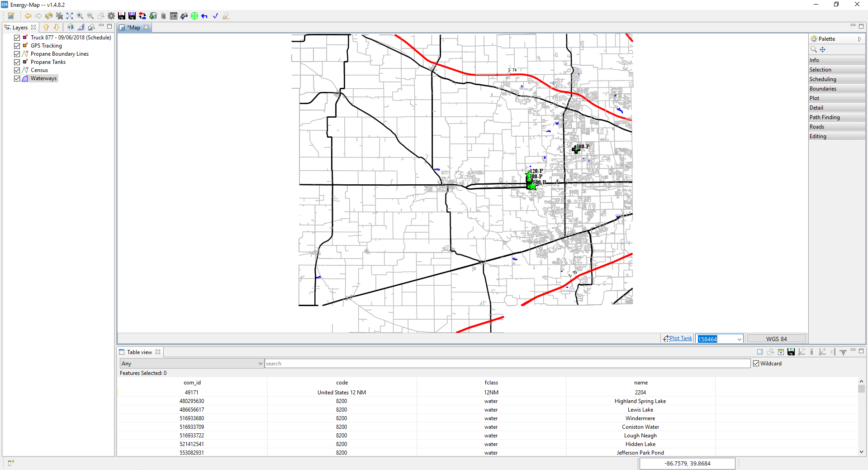Viewport: 868px width, 470px height.
Task: Click the promote selection table icon
Action: [x=781, y=352]
